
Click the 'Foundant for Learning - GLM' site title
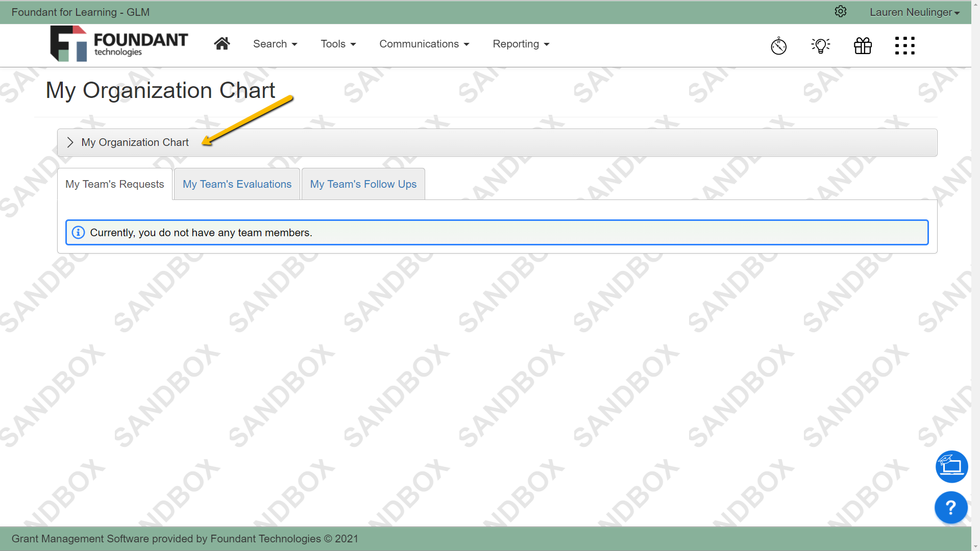coord(81,12)
